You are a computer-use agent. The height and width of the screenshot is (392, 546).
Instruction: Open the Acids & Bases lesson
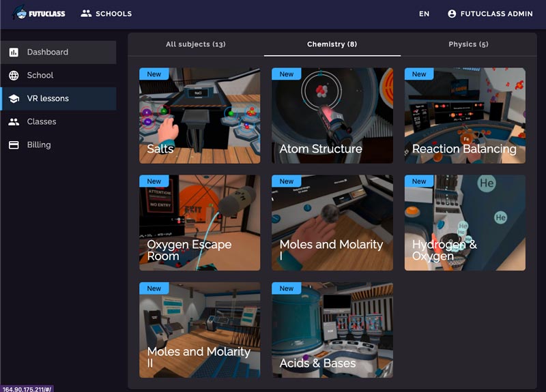(x=332, y=330)
